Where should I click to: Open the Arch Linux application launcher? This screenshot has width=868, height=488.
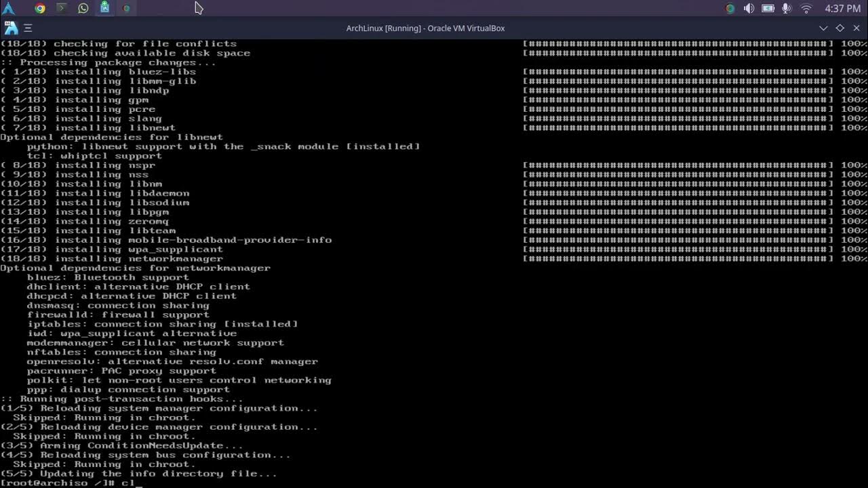9,8
